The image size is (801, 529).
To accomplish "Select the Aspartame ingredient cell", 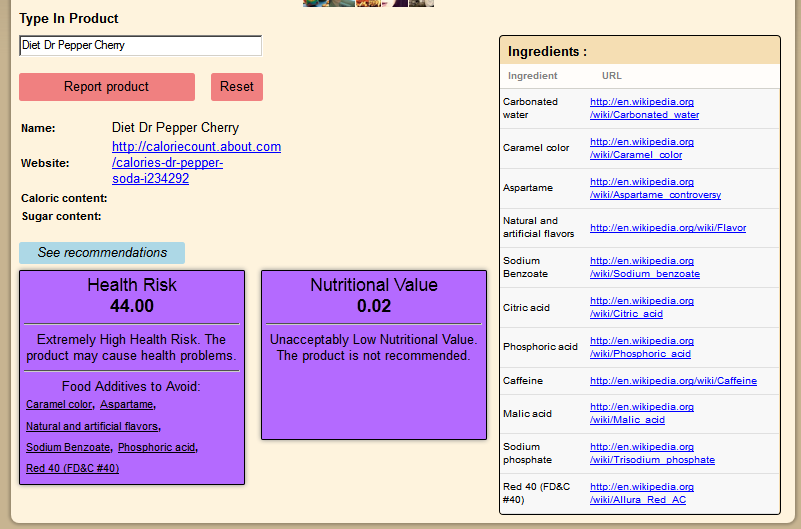I will click(x=528, y=188).
